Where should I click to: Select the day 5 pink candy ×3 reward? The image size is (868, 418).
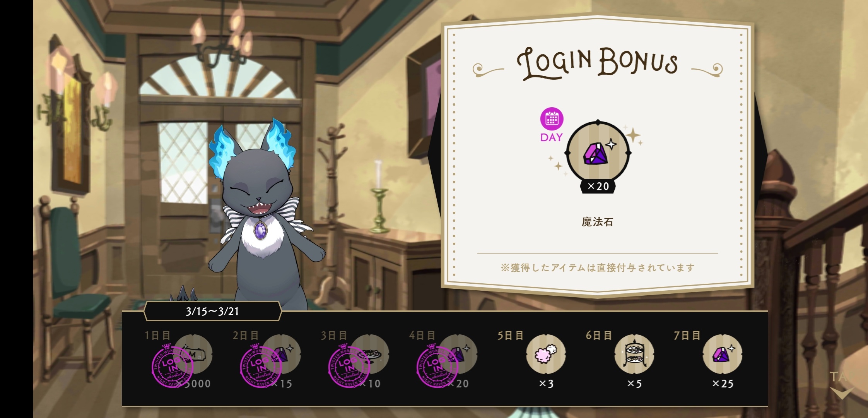tap(546, 354)
